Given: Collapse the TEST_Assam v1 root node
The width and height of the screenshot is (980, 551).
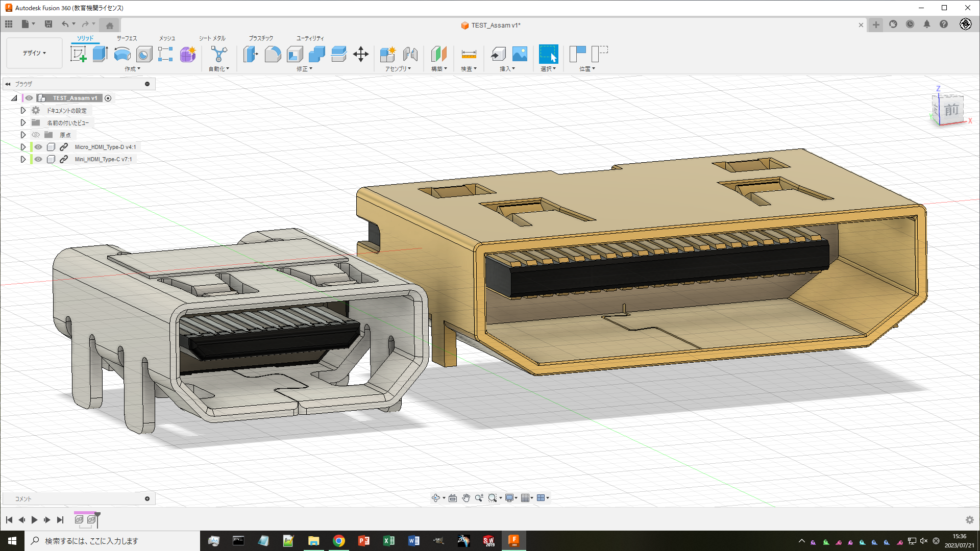Looking at the screenshot, I should [14, 98].
